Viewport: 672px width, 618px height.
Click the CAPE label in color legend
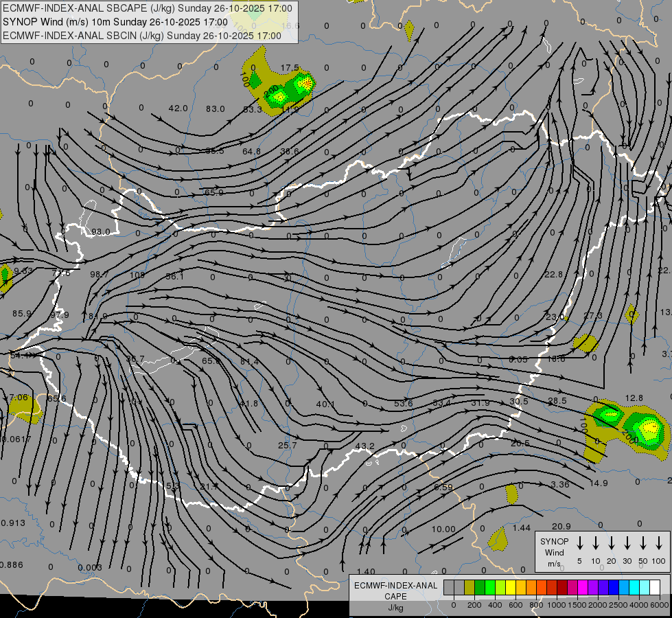click(x=395, y=597)
